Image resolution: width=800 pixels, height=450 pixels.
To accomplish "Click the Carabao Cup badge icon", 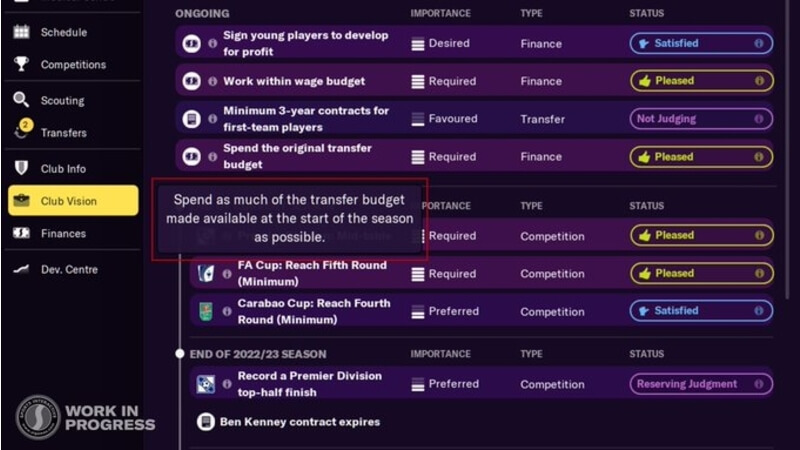I will tap(206, 311).
